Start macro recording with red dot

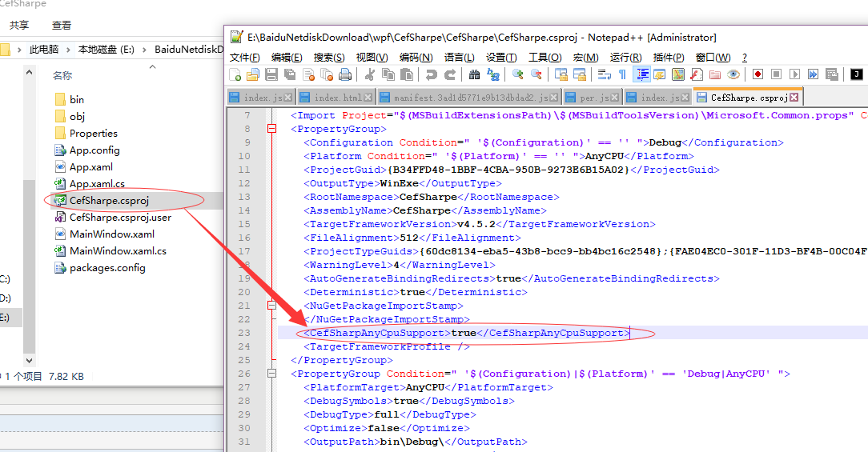tap(757, 74)
